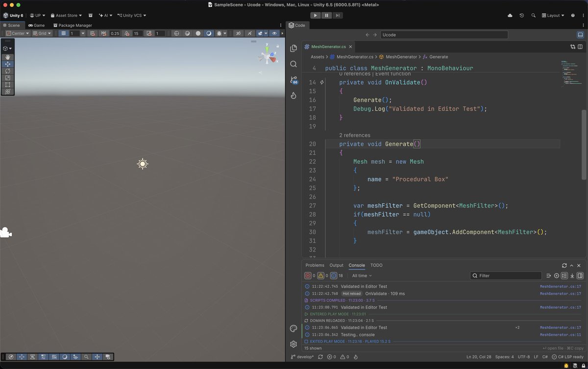This screenshot has height=369, width=588.
Task: Click the compare changes icon in editor tab bar
Action: (x=573, y=47)
